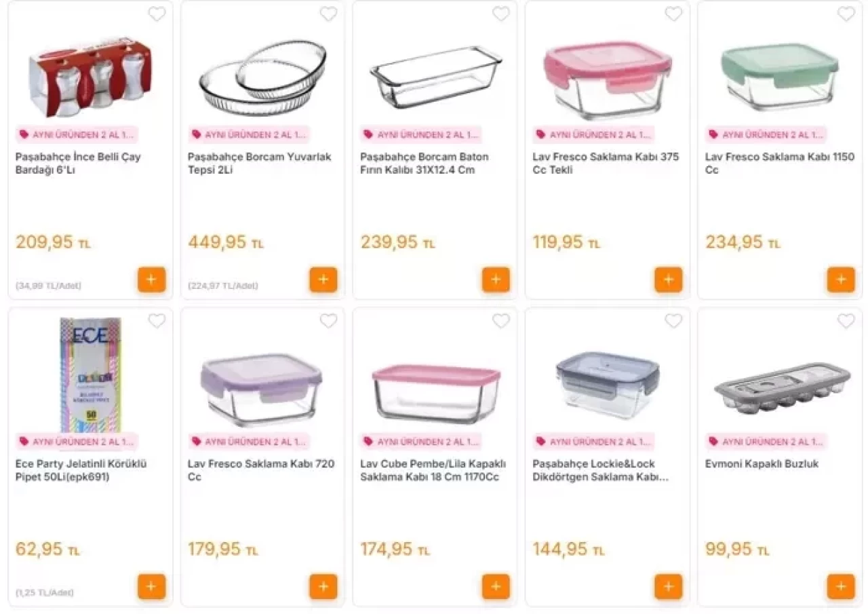Click promo tag on Ece Party Pipet

pyautogui.click(x=77, y=442)
